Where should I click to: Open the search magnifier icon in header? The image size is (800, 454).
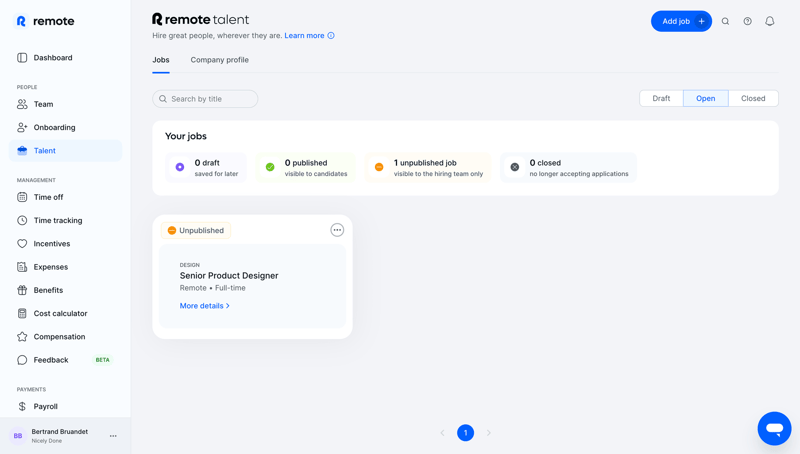pos(725,21)
